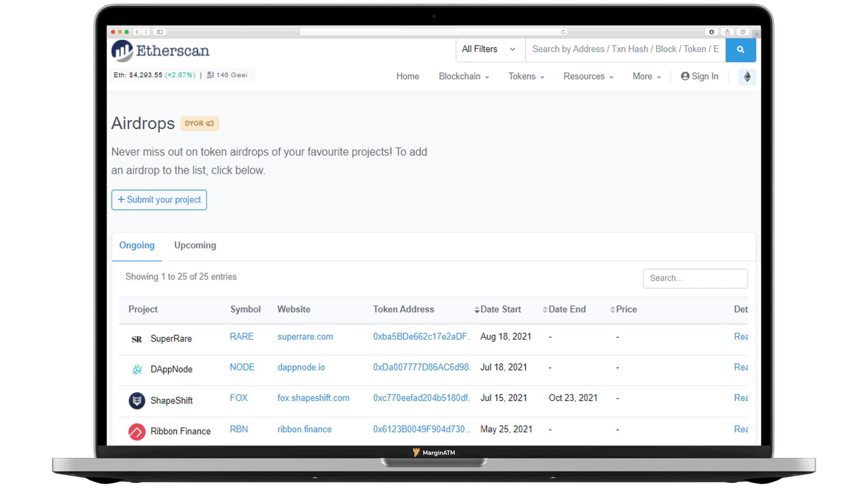Screen dimensions: 868x488
Task: Click the page reload icon
Action: 563,32
